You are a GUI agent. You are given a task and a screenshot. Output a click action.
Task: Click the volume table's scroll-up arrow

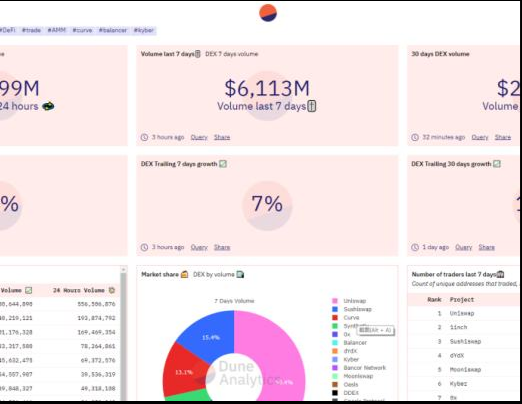coord(123,269)
